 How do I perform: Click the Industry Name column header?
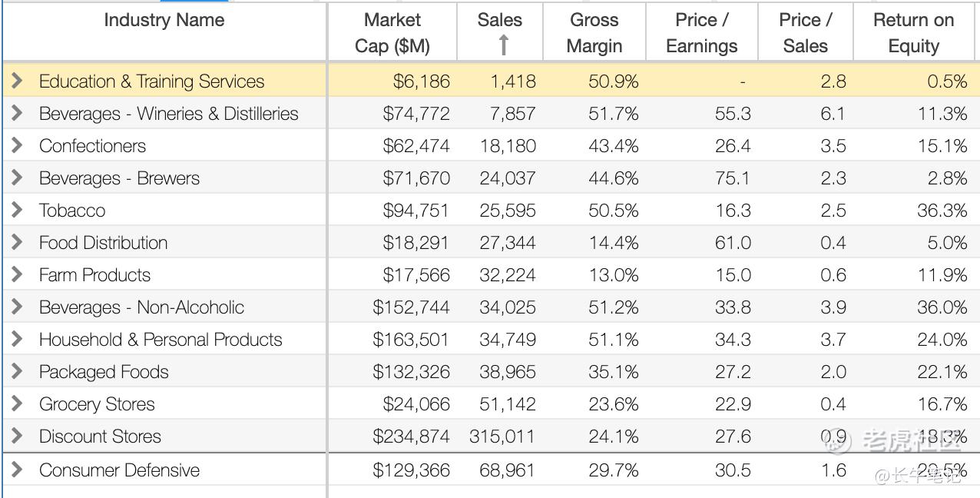(x=164, y=20)
